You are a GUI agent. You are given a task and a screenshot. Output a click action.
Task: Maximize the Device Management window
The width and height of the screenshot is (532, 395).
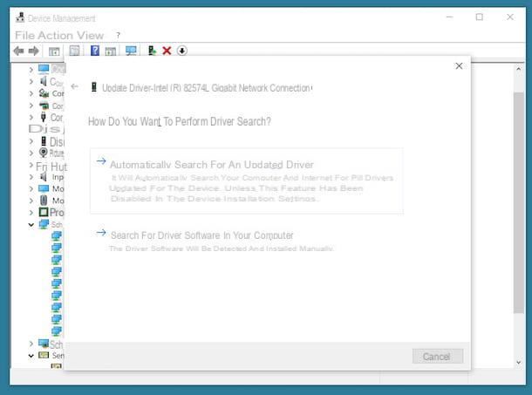pos(479,17)
